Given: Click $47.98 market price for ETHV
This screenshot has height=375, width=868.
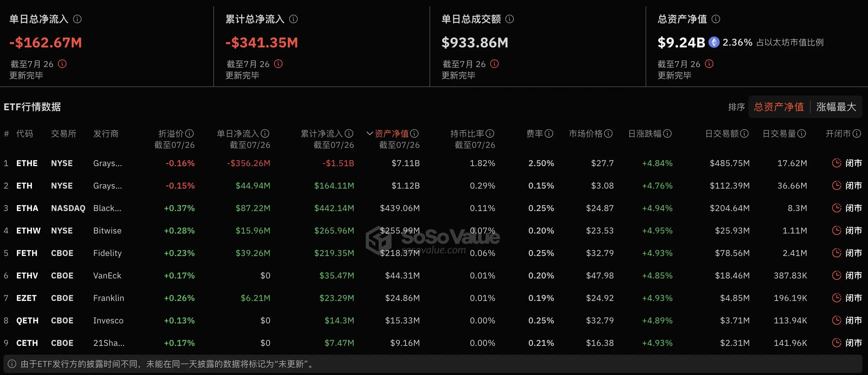Looking at the screenshot, I should (x=600, y=276).
